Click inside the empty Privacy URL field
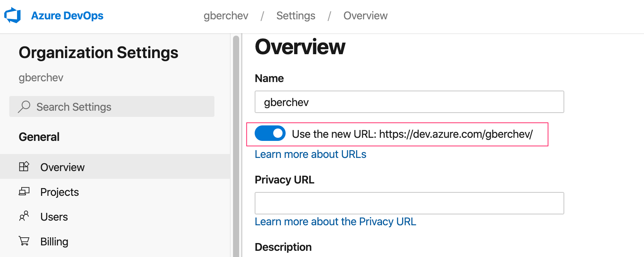644x257 pixels. click(x=409, y=203)
